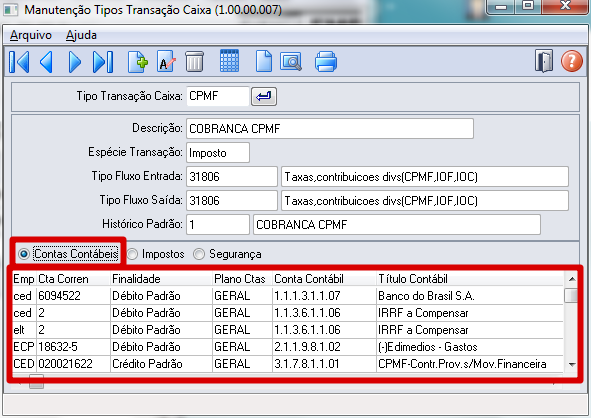Select row with account 020021622
Image resolution: width=591 pixels, height=418 pixels.
pos(288,364)
